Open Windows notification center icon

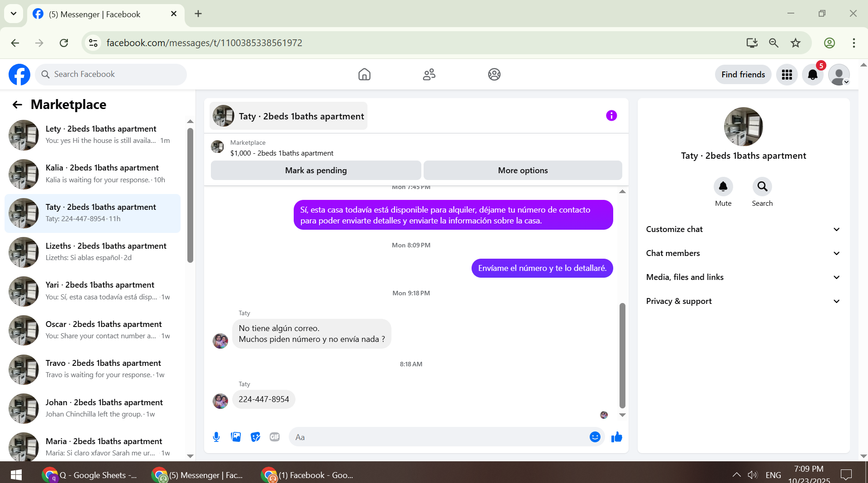point(846,475)
